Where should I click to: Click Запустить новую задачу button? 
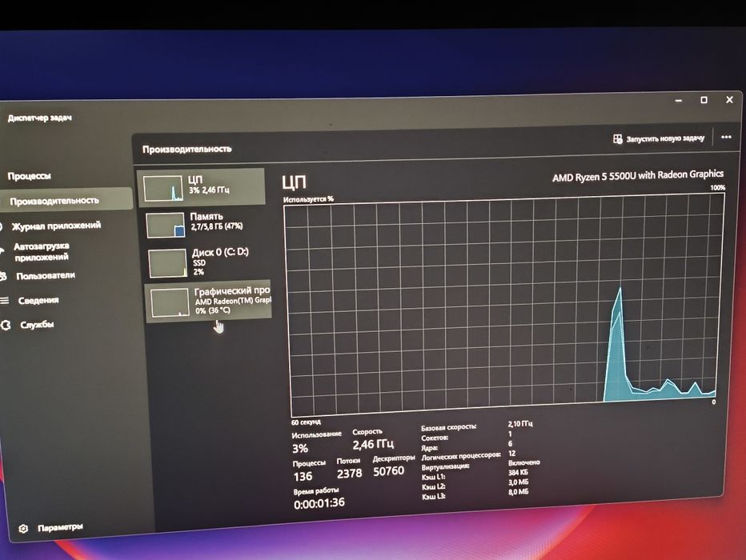click(659, 138)
